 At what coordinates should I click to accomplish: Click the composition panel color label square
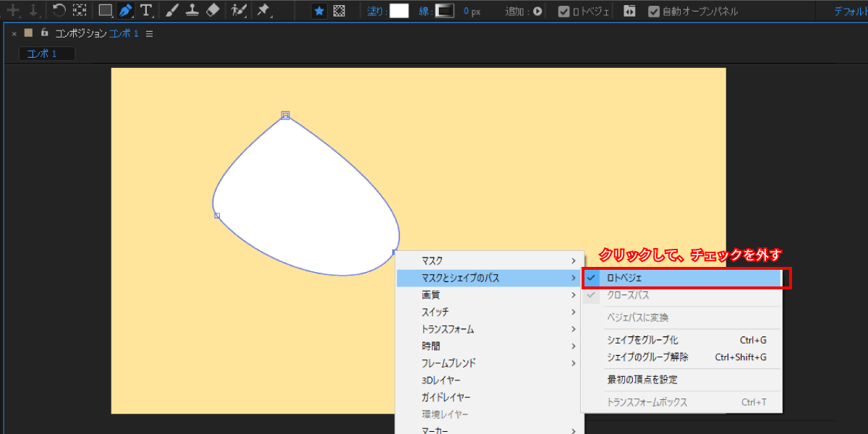pyautogui.click(x=29, y=33)
